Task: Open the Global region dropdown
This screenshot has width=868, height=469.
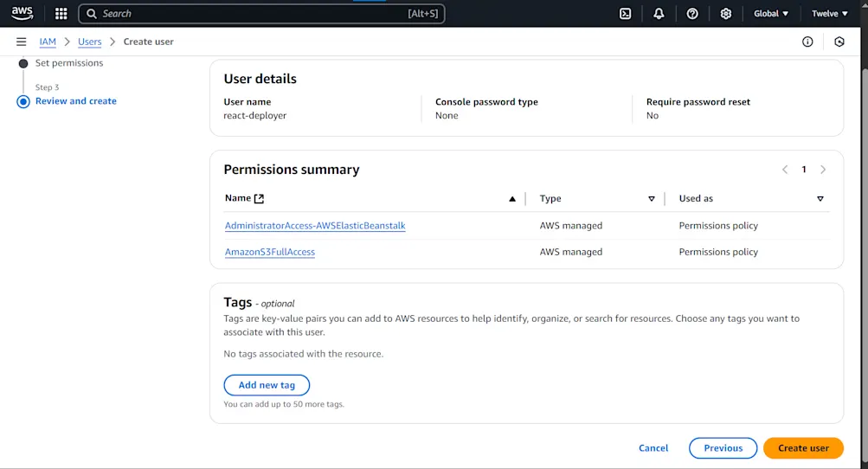Action: coord(771,14)
